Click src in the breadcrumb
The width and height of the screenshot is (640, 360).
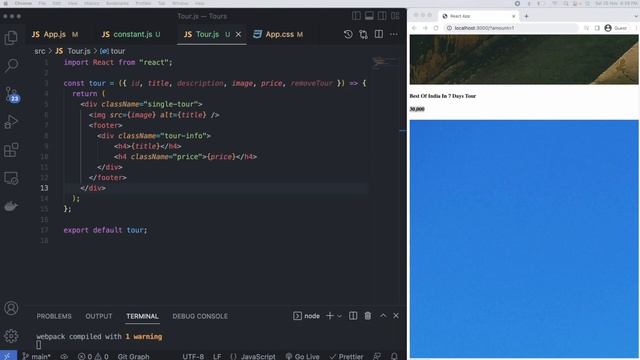40,51
